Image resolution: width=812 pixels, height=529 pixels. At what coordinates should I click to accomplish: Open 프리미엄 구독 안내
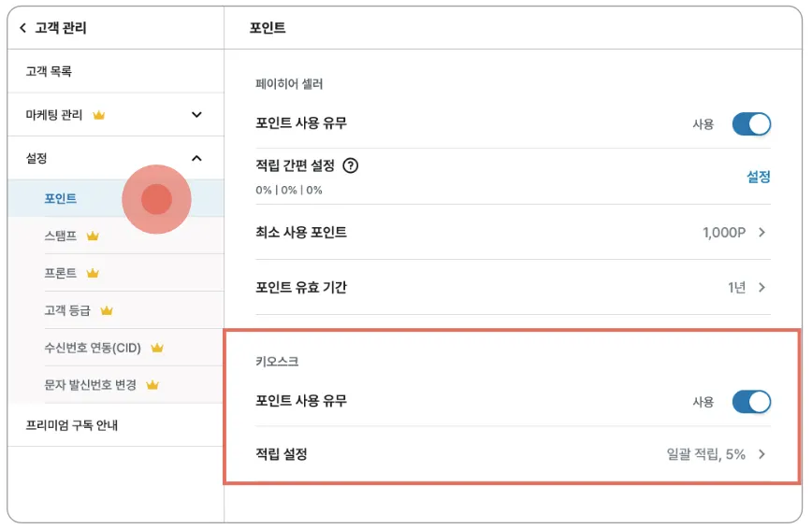click(x=72, y=425)
